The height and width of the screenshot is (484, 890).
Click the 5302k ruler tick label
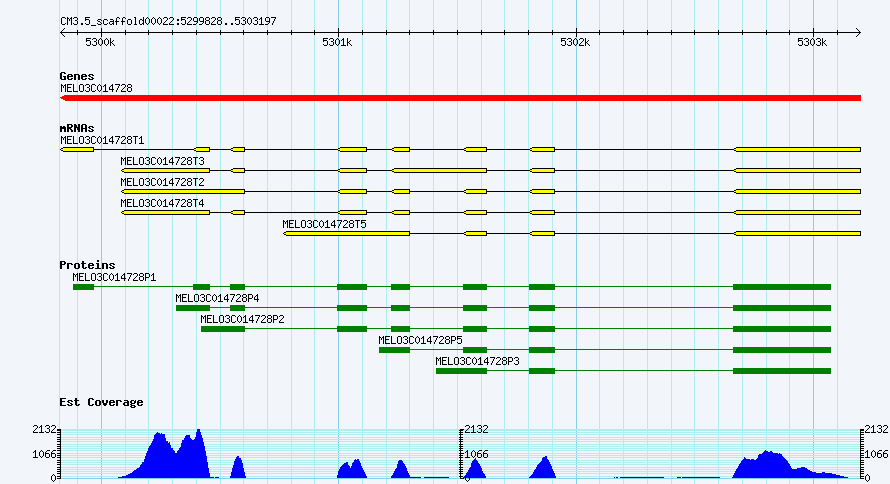pyautogui.click(x=575, y=42)
